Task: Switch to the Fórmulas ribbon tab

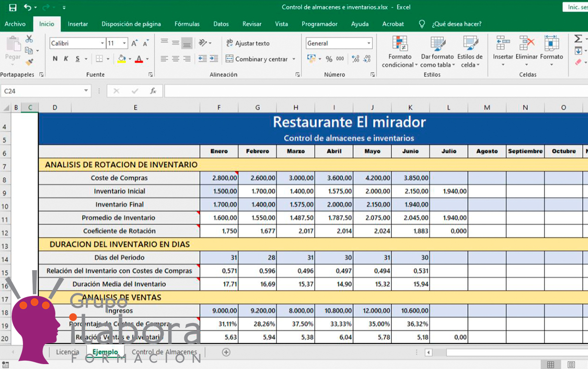Action: pyautogui.click(x=187, y=24)
